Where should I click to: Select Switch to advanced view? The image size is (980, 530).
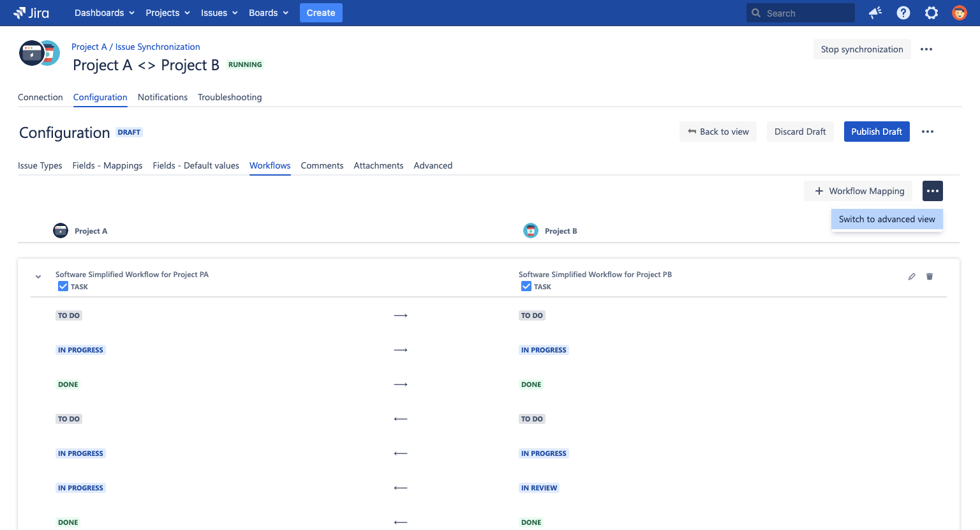pos(887,219)
